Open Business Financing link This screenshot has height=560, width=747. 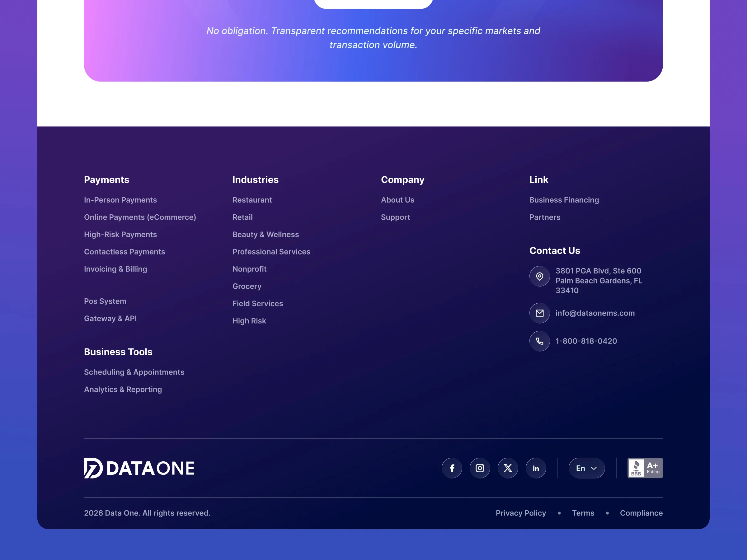coord(564,200)
